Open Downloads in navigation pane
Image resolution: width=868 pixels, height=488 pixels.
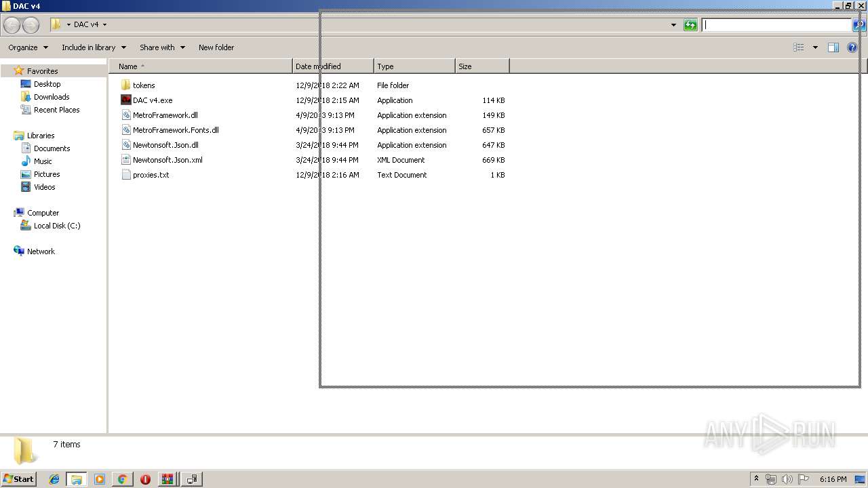(x=52, y=97)
